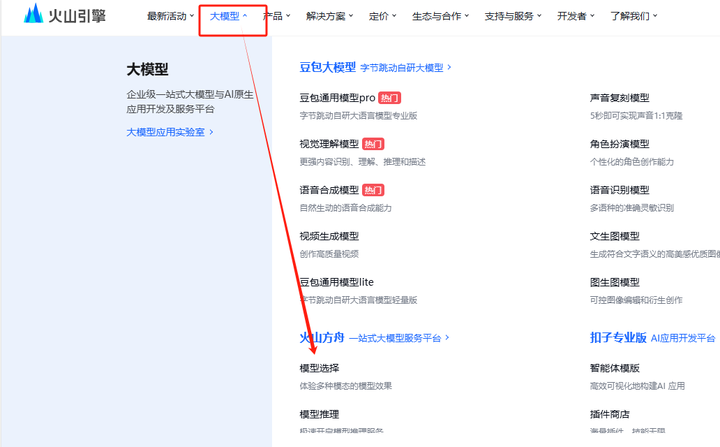This screenshot has height=447, width=720.
Task: Click the chevron beside 支持与服务
Action: pos(540,16)
